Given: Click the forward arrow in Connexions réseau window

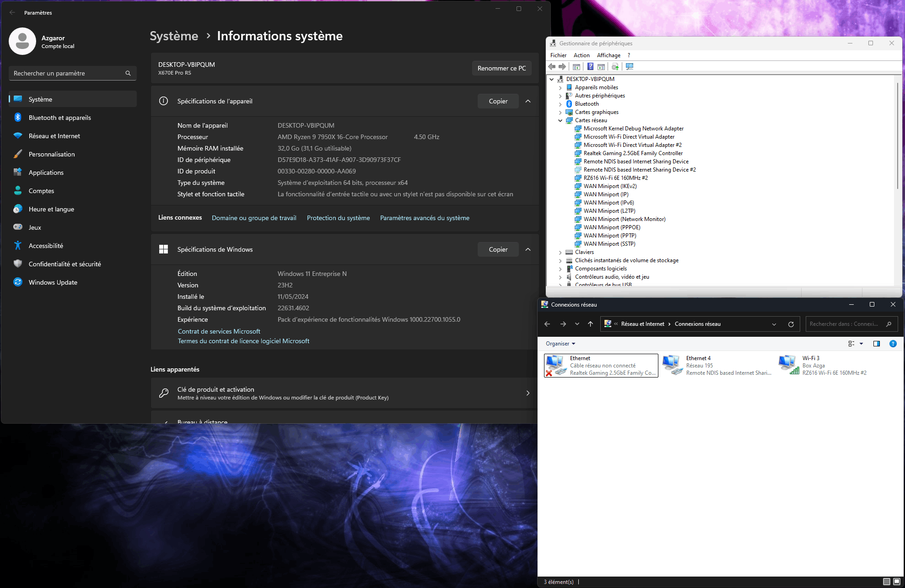Looking at the screenshot, I should tap(563, 324).
